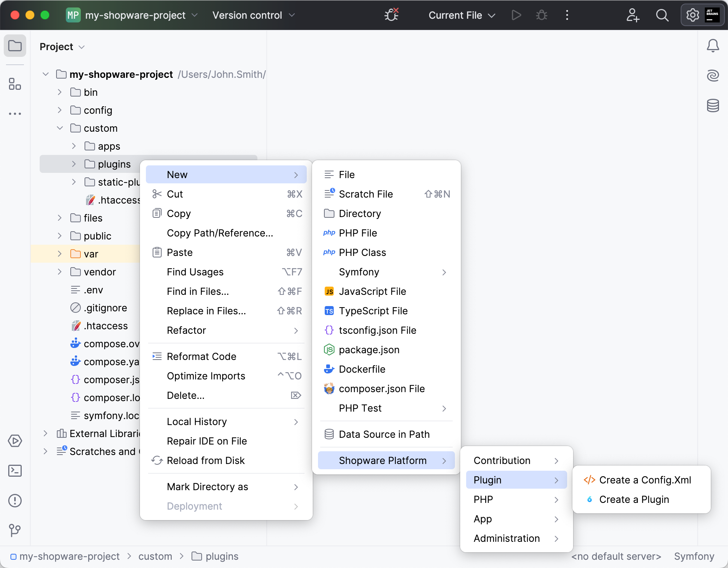Expand the vendor folder
This screenshot has width=728, height=568.
click(x=59, y=272)
